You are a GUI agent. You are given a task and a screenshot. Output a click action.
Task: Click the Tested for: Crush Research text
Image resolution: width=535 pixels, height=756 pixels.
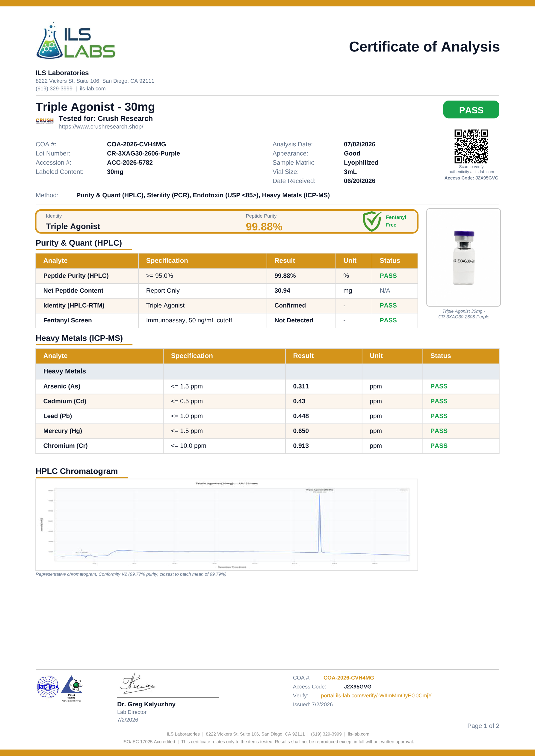pyautogui.click(x=105, y=119)
